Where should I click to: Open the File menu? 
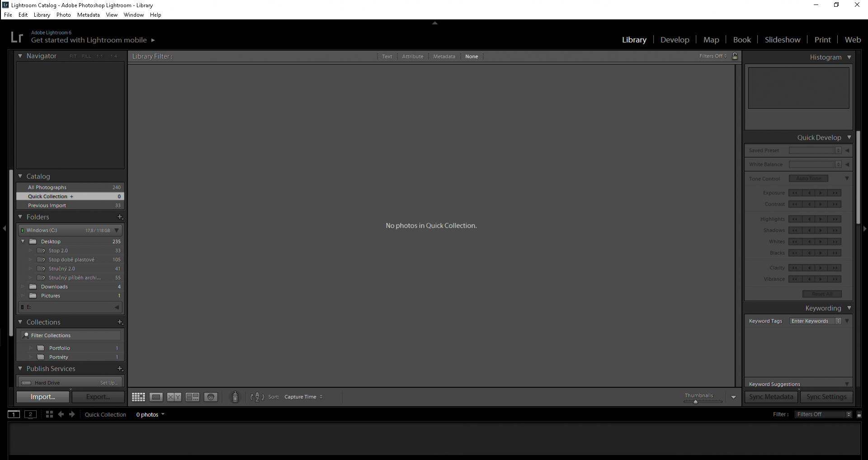(x=8, y=15)
